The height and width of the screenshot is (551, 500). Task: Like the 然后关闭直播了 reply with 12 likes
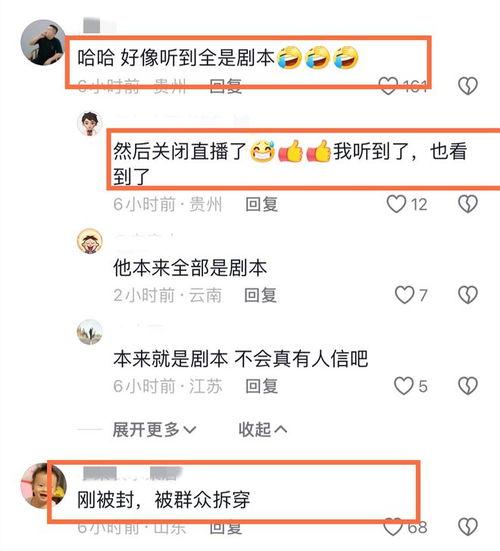396,204
